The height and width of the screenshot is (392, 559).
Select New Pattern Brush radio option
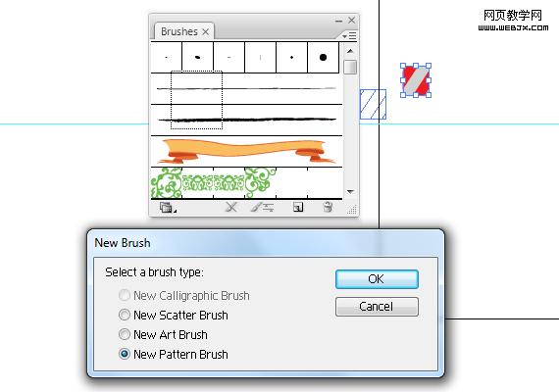click(174, 354)
